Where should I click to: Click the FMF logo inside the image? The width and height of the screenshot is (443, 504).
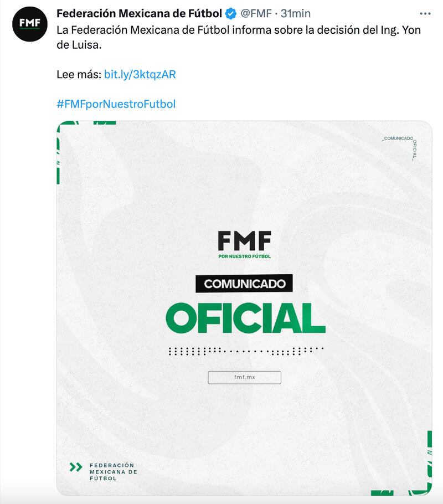244,240
